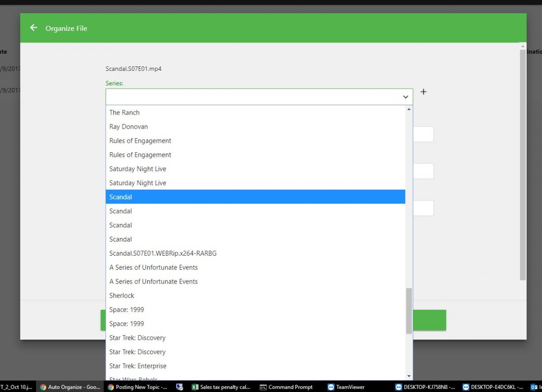Click the plus icon beside Series dropdown

(x=423, y=92)
